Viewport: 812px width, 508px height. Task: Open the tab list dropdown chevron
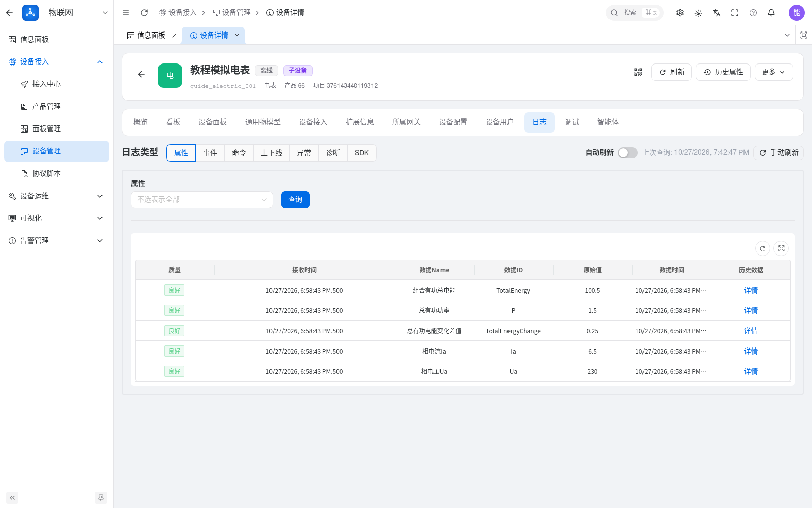click(x=787, y=35)
